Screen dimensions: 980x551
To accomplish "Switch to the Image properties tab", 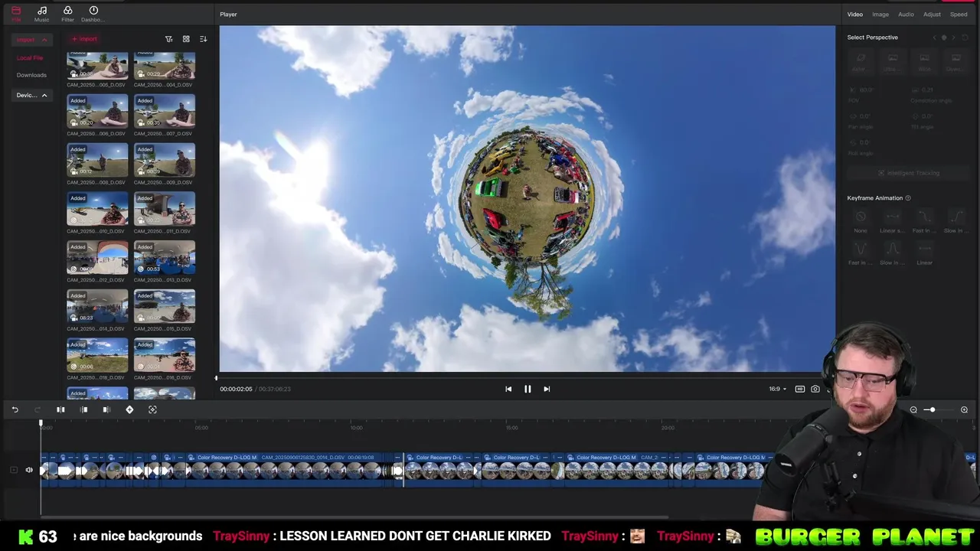I will tap(880, 15).
